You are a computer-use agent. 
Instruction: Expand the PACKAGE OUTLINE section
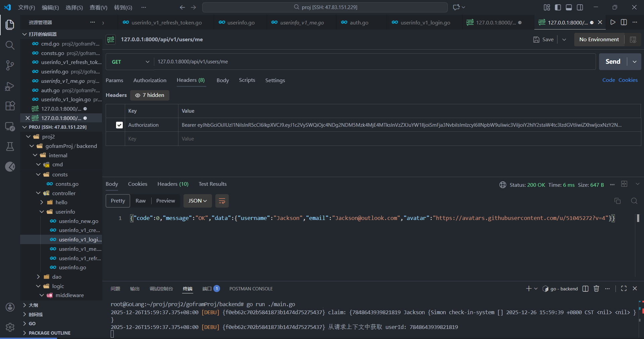tap(49, 333)
